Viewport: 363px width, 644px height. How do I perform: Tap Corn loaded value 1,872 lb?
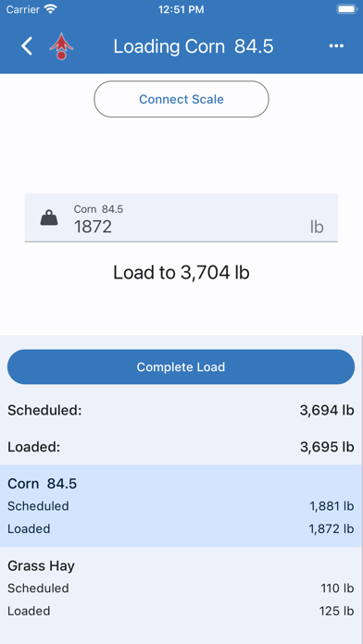332,528
